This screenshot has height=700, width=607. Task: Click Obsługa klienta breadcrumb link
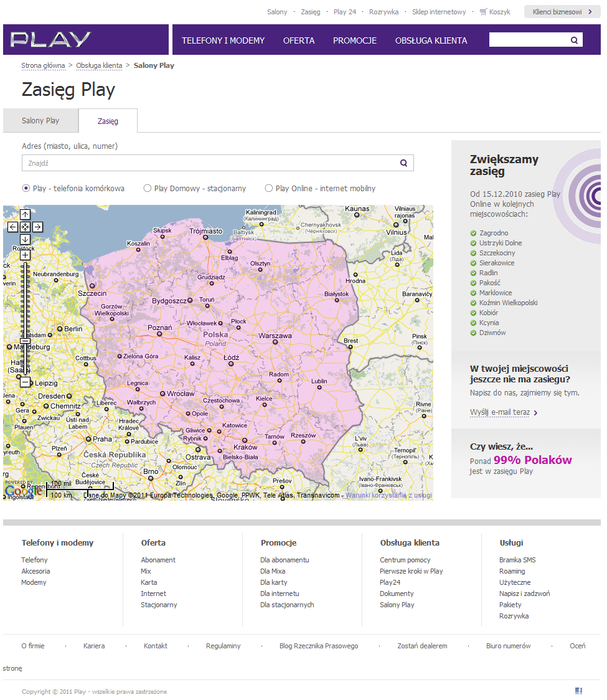click(x=99, y=65)
